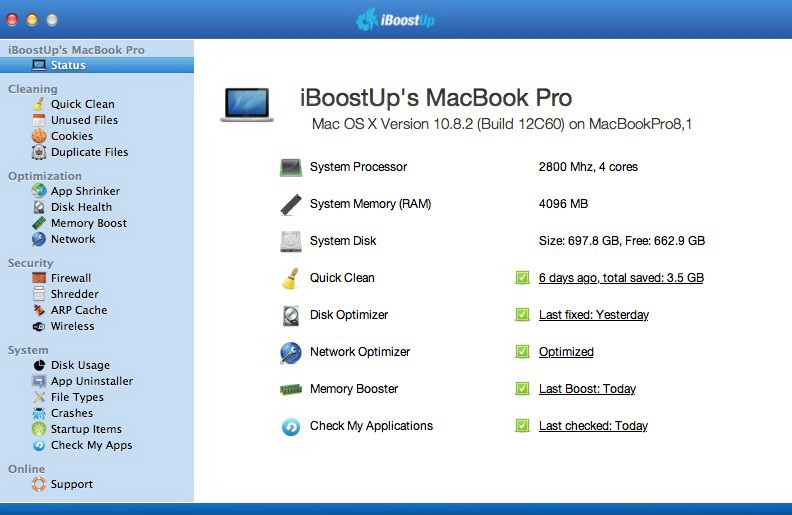Click the Disk Optimizer icon in main panel
792x515 pixels.
pyautogui.click(x=291, y=316)
